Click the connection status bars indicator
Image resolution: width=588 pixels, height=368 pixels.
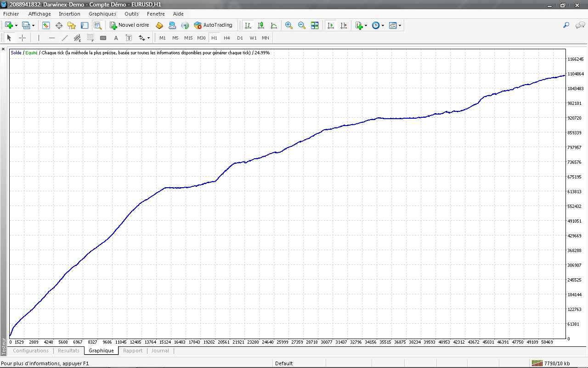click(x=536, y=363)
